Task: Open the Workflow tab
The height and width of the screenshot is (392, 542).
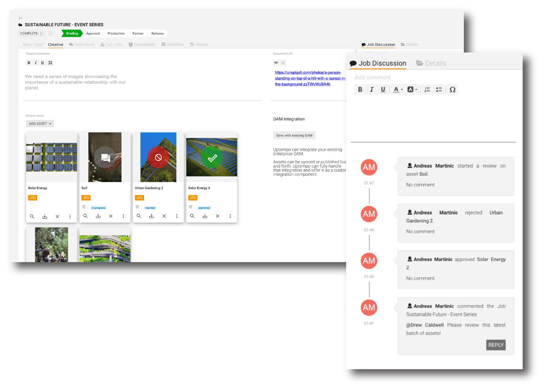Action: (173, 44)
